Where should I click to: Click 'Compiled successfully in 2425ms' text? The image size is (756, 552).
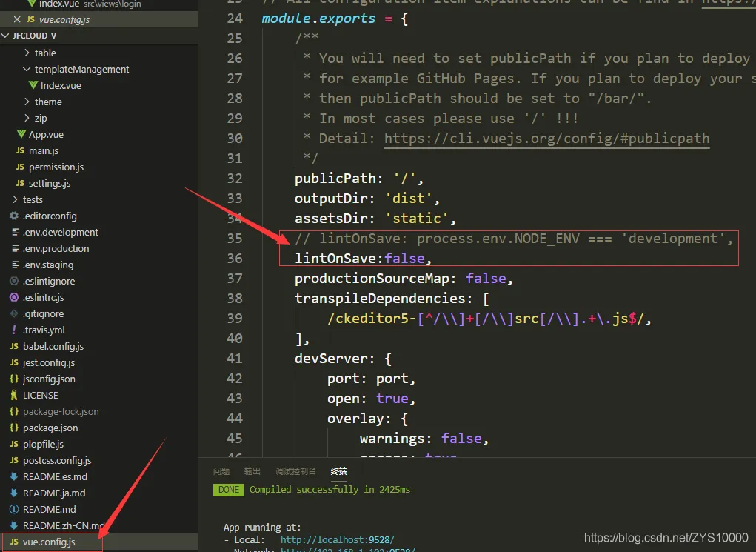(330, 490)
